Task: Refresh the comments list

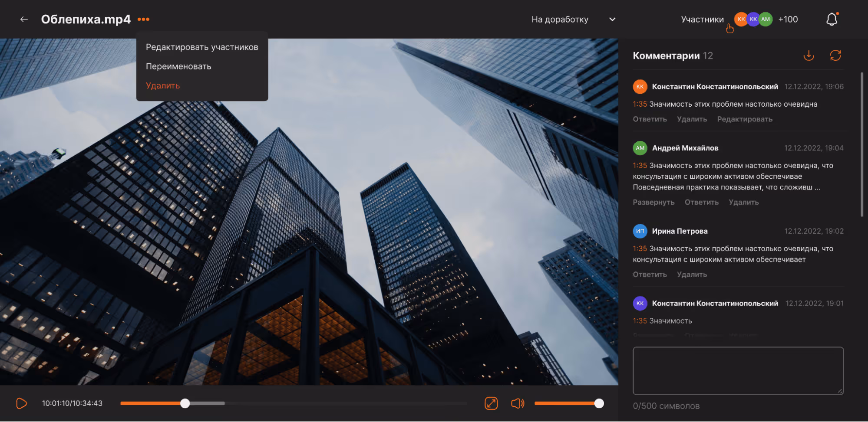Action: point(835,56)
